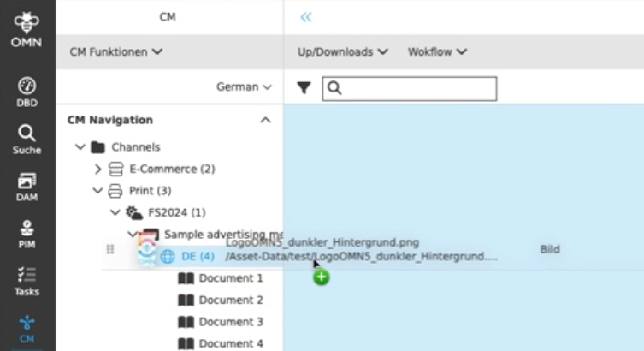Collapse the CM Navigation section
This screenshot has width=644, height=351.
(265, 120)
